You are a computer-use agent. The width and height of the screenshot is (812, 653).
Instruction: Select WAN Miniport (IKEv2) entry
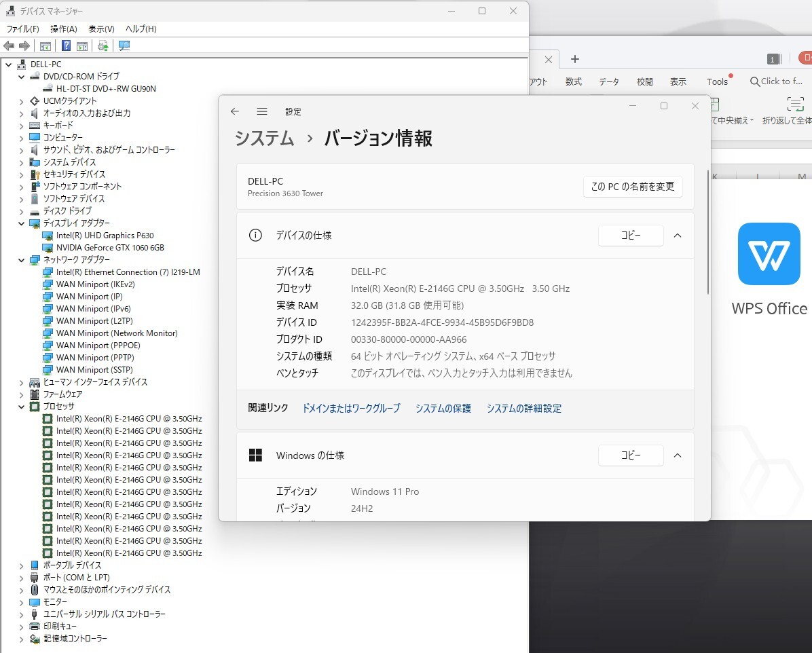95,284
